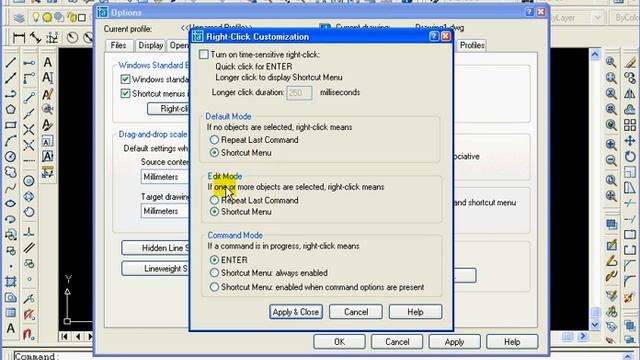Select the Explode modify tool

pos(630,297)
